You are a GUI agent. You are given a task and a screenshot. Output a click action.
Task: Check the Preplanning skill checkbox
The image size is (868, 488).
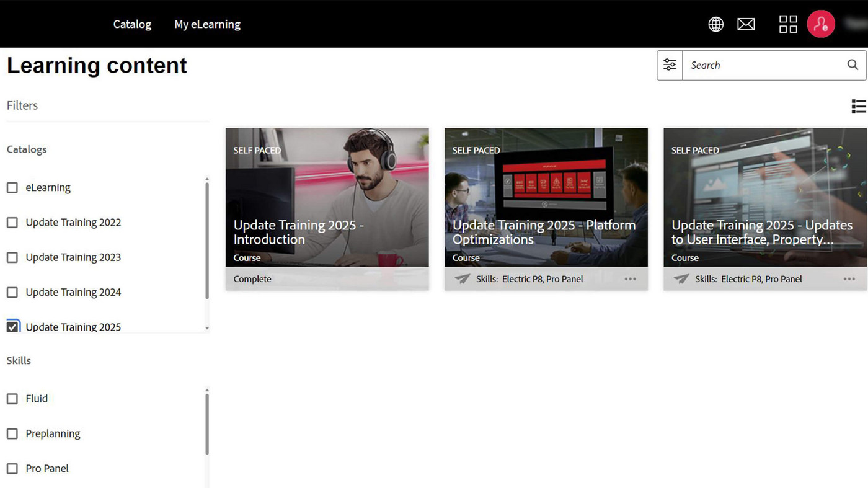(x=12, y=433)
